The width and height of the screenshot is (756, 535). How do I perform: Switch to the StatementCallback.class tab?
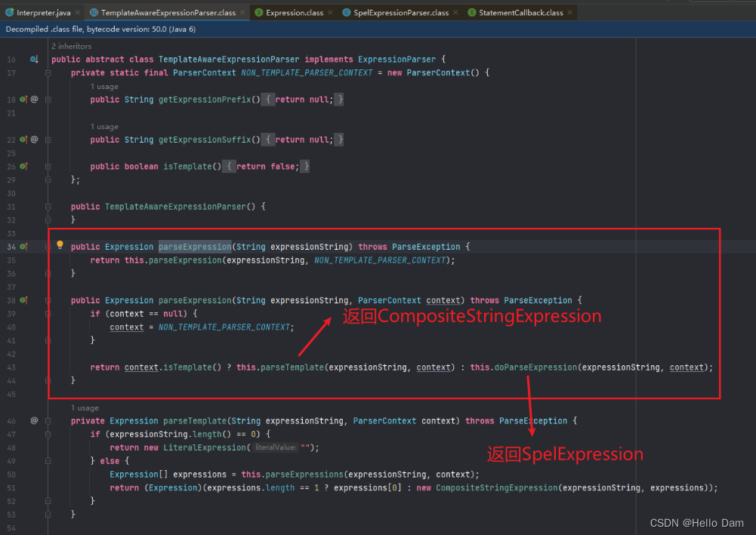pos(520,13)
